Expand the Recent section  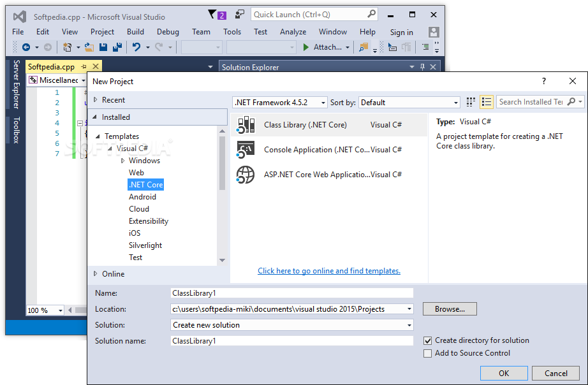(x=95, y=99)
